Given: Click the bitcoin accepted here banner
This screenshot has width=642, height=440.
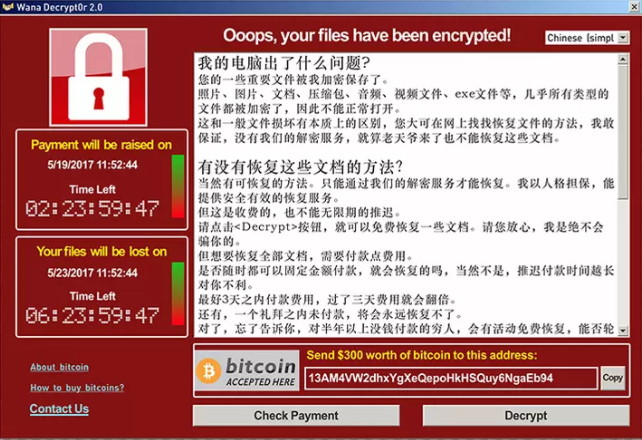Looking at the screenshot, I should [x=247, y=370].
